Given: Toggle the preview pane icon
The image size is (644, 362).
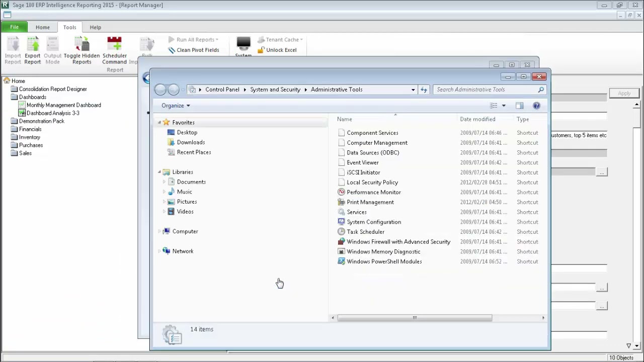Looking at the screenshot, I should point(519,106).
